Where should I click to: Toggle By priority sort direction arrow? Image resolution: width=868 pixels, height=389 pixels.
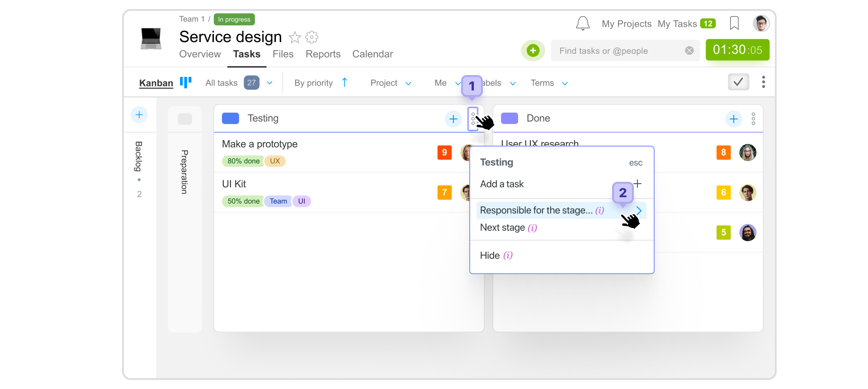(x=344, y=82)
